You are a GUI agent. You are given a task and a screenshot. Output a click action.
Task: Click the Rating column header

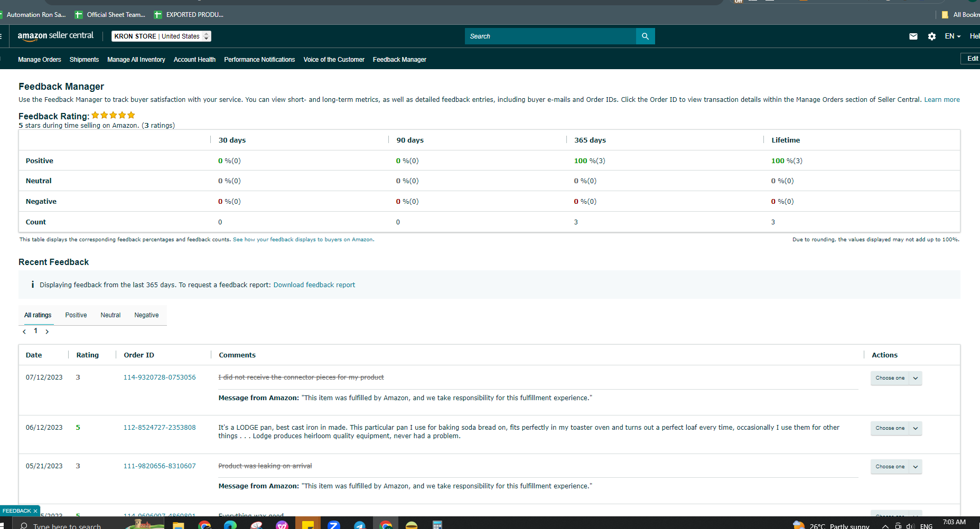coord(88,355)
